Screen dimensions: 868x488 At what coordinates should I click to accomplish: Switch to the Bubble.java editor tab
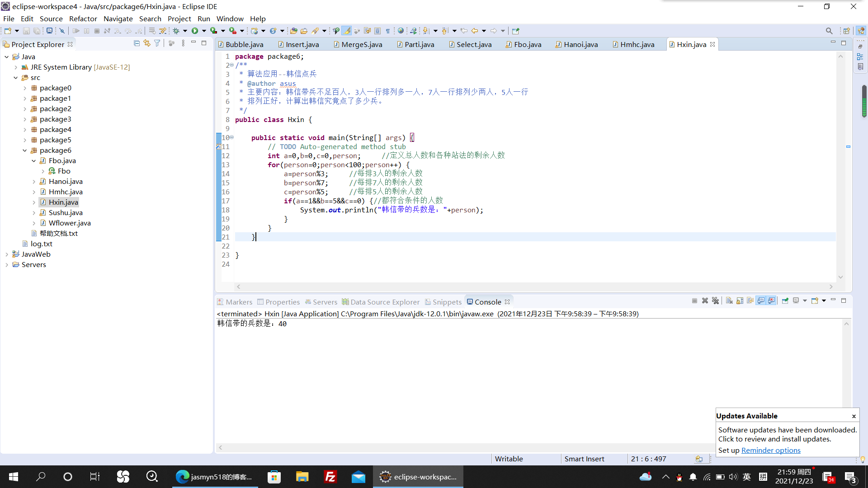tap(241, 44)
